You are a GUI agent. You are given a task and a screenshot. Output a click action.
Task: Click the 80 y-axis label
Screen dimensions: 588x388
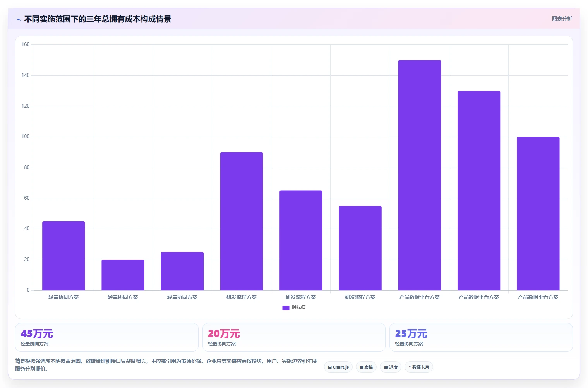(x=27, y=168)
